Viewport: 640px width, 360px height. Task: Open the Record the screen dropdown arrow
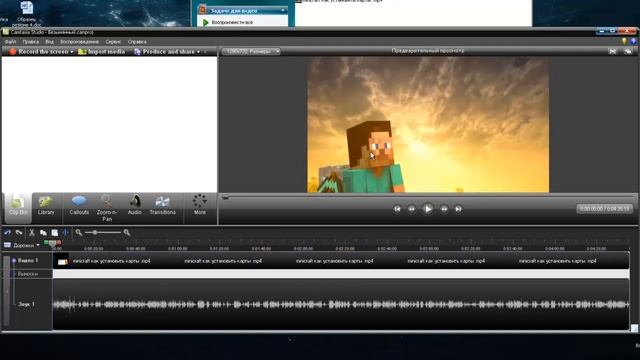[x=72, y=52]
